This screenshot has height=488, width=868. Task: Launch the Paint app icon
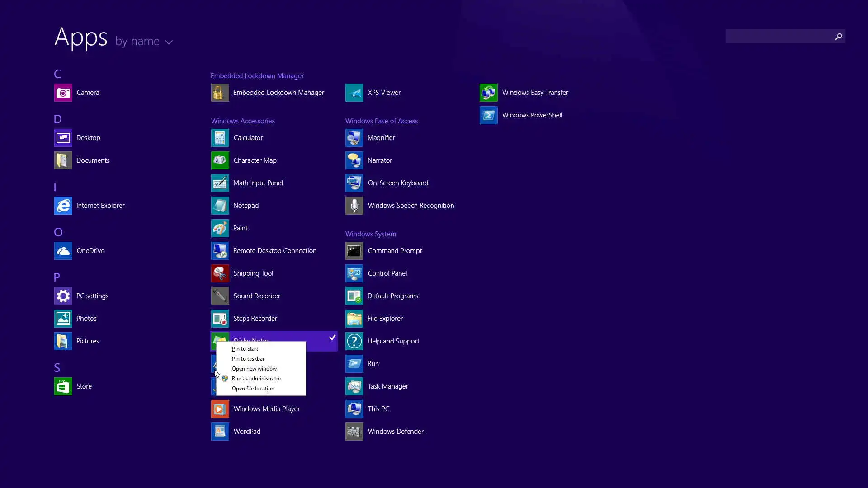[220, 228]
